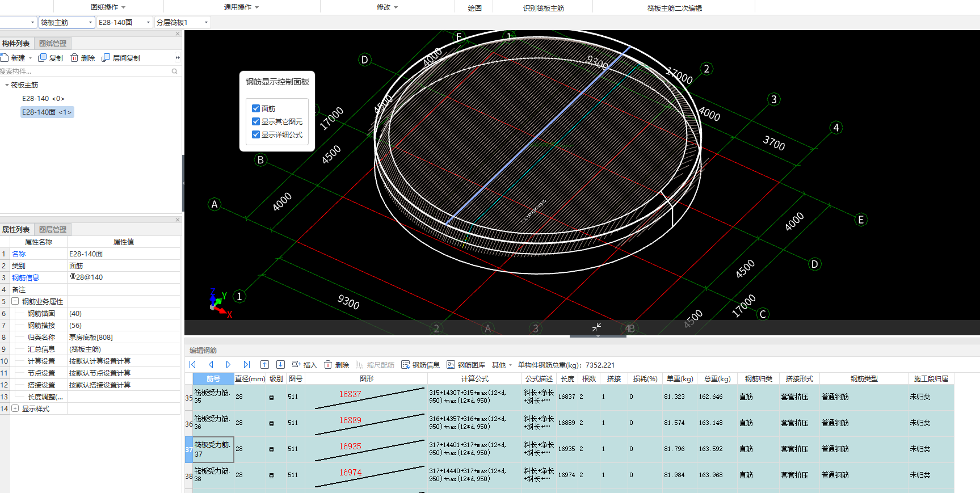The image size is (980, 493).
Task: Edit the 钢筋搭接 value (56)
Action: coord(123,325)
